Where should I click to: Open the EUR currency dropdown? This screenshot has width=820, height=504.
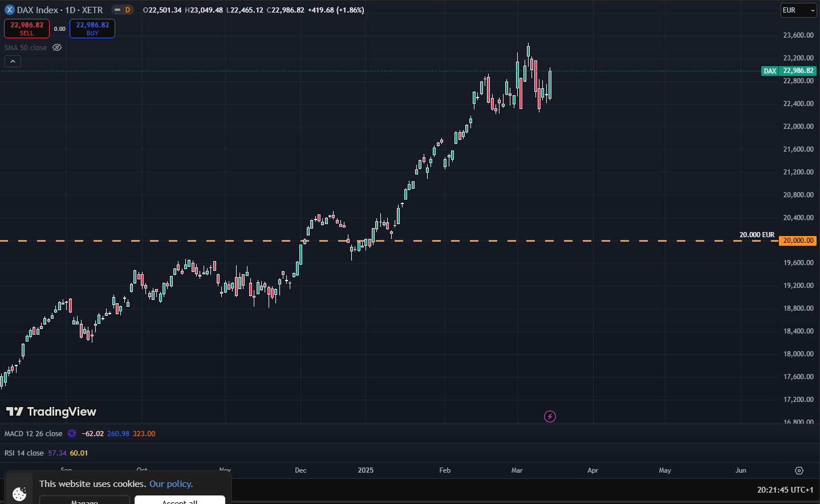[799, 10]
